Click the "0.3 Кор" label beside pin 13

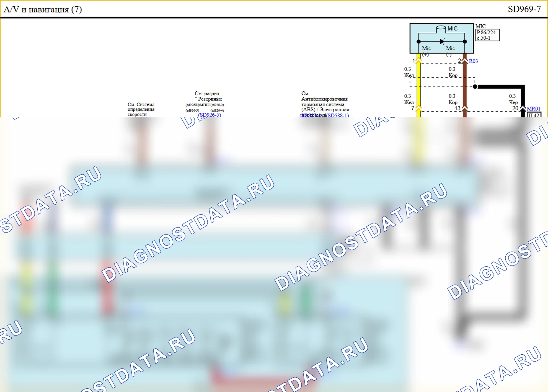pos(453,99)
